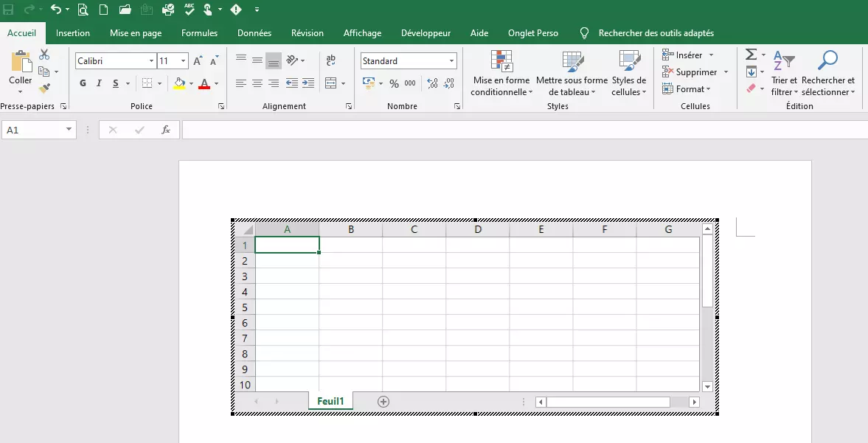Click the Copy icon
Image resolution: width=868 pixels, height=443 pixels.
tap(44, 71)
